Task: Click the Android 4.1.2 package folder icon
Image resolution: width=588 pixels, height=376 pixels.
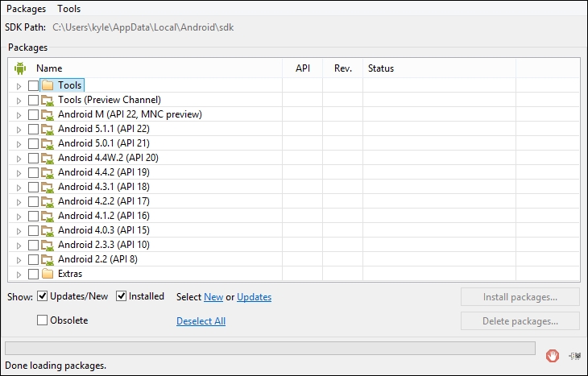Action: (48, 216)
